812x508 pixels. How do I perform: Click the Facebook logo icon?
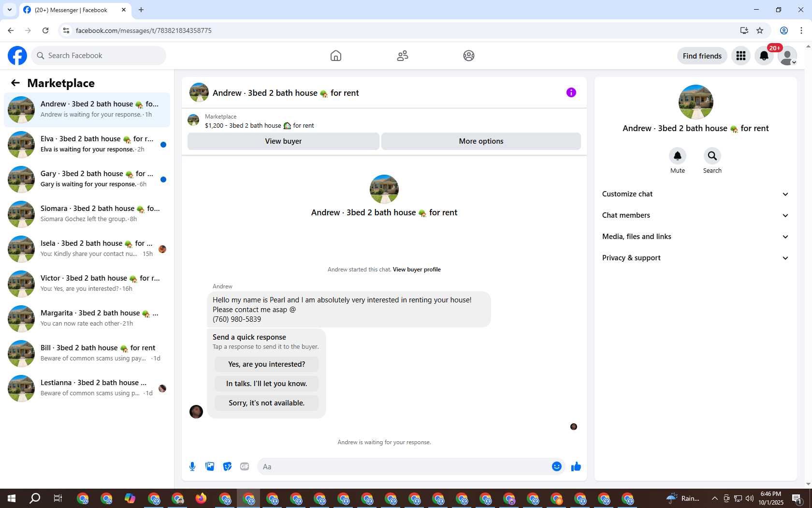17,56
